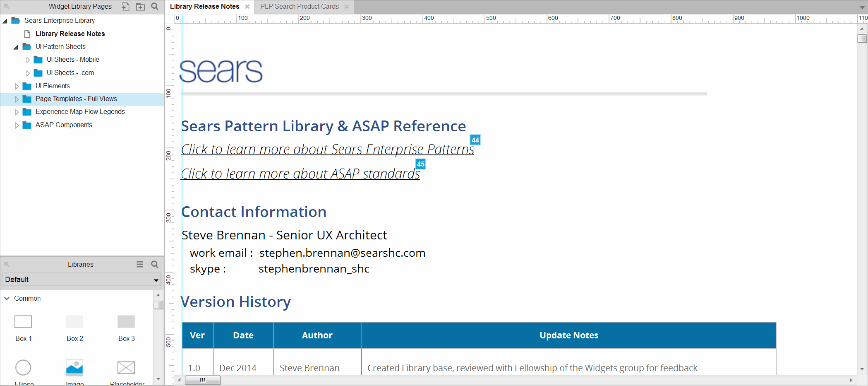Click the Add Page icon in Pages panel
This screenshot has height=386, width=868.
pos(125,6)
